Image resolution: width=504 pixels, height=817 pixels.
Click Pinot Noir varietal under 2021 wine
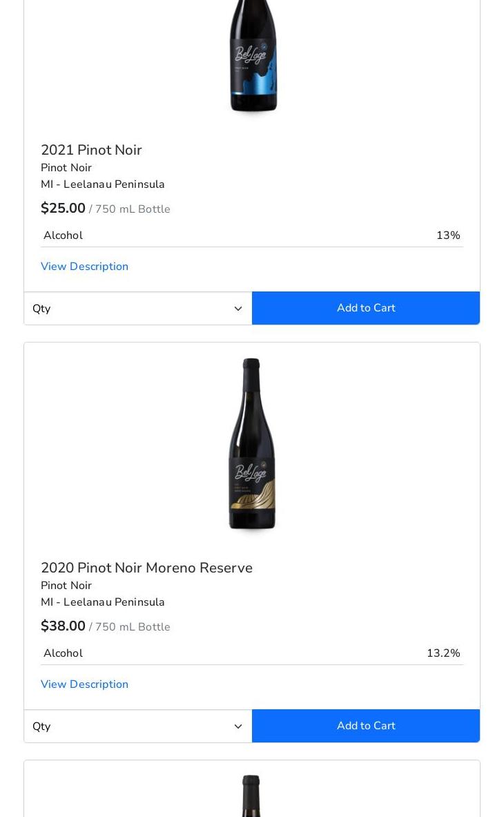66,168
